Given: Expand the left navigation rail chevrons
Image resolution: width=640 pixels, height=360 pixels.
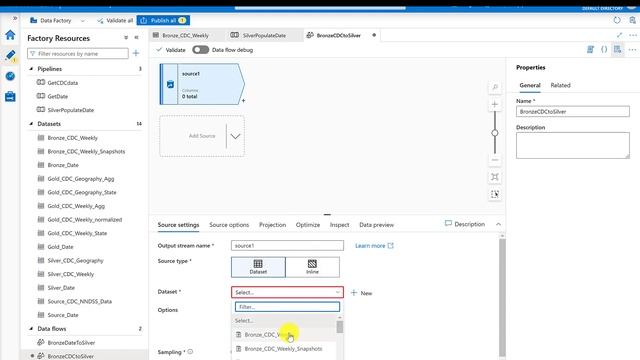Looking at the screenshot, I should point(15,18).
